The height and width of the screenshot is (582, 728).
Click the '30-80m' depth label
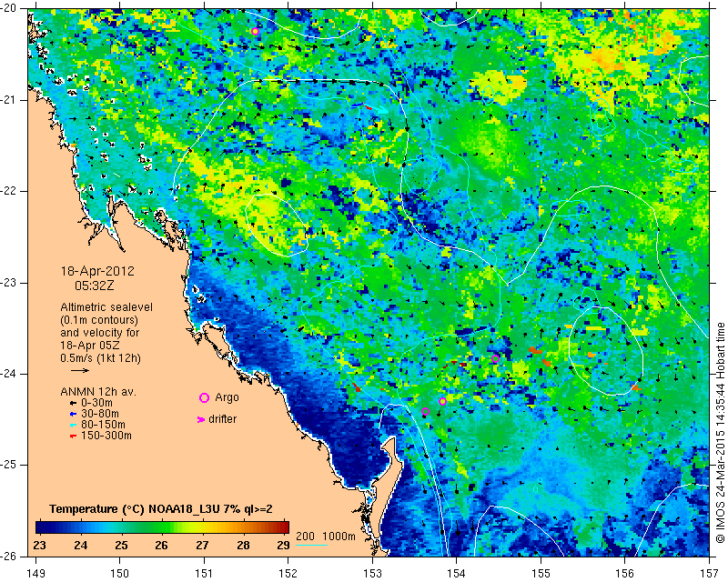tap(100, 414)
